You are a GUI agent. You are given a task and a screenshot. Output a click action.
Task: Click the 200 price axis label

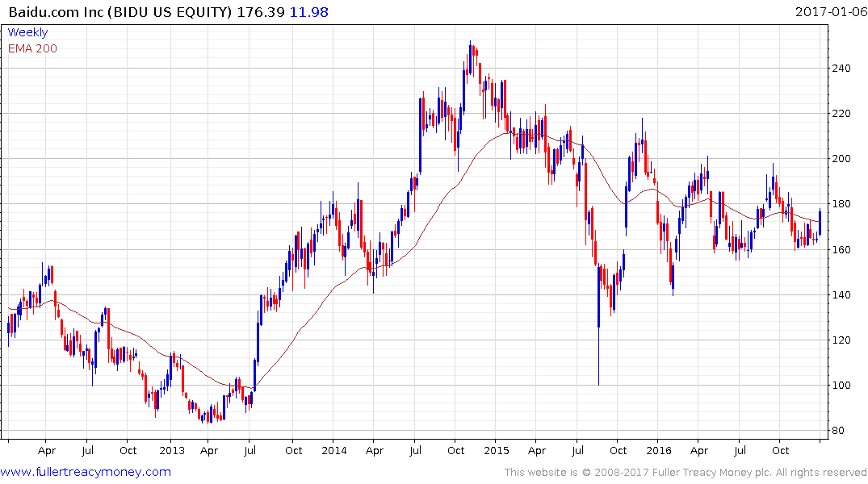(x=841, y=159)
